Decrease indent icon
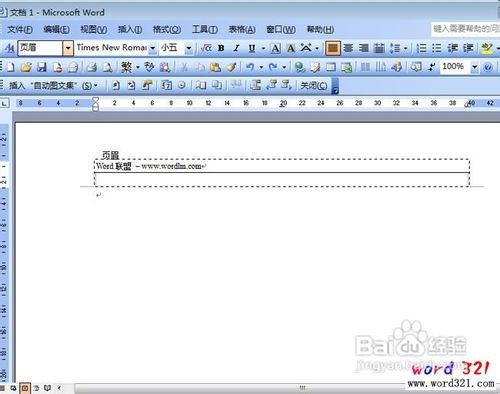The height and width of the screenshot is (394, 500). point(452,48)
